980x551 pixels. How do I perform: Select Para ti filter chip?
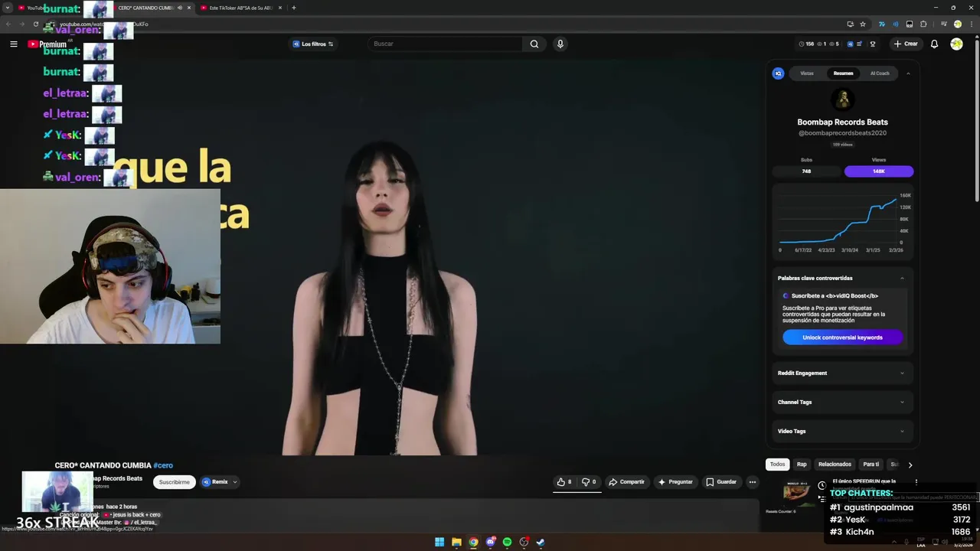871,465
